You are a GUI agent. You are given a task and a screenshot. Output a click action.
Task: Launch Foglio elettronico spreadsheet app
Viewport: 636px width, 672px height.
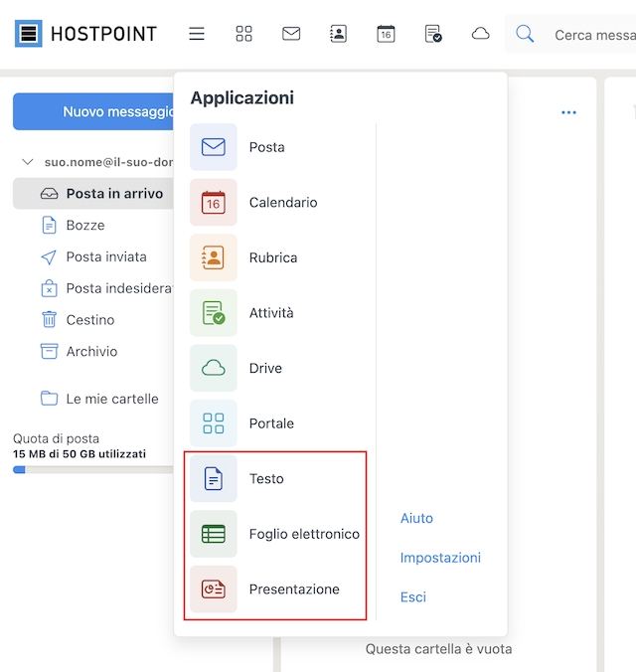[274, 534]
